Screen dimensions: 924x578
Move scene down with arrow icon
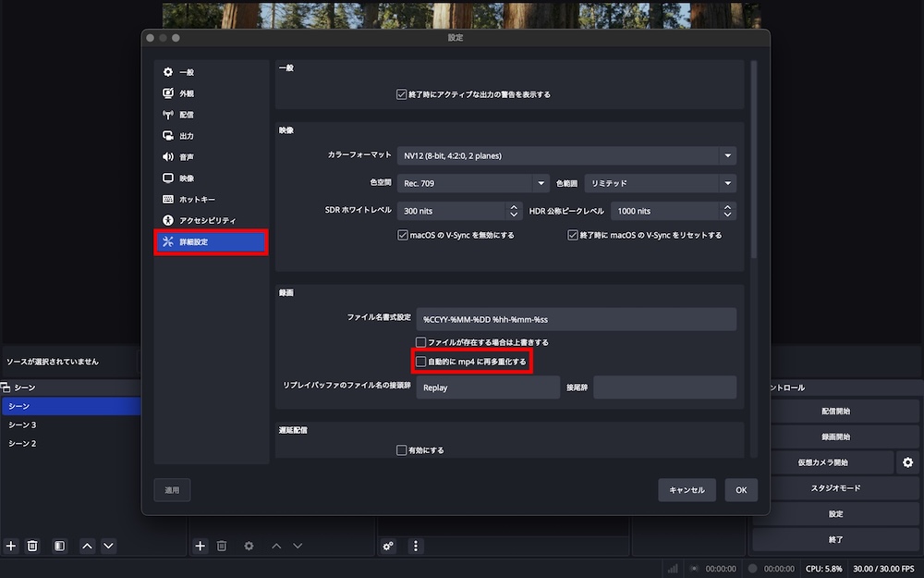click(x=108, y=547)
